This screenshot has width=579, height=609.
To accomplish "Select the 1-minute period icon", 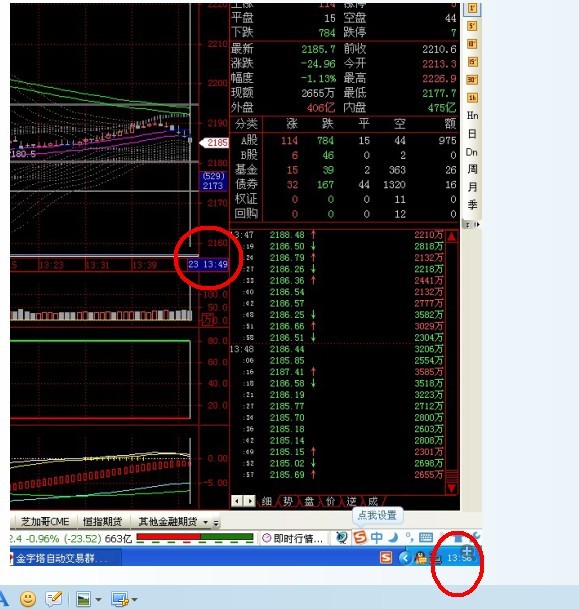I will pyautogui.click(x=472, y=9).
